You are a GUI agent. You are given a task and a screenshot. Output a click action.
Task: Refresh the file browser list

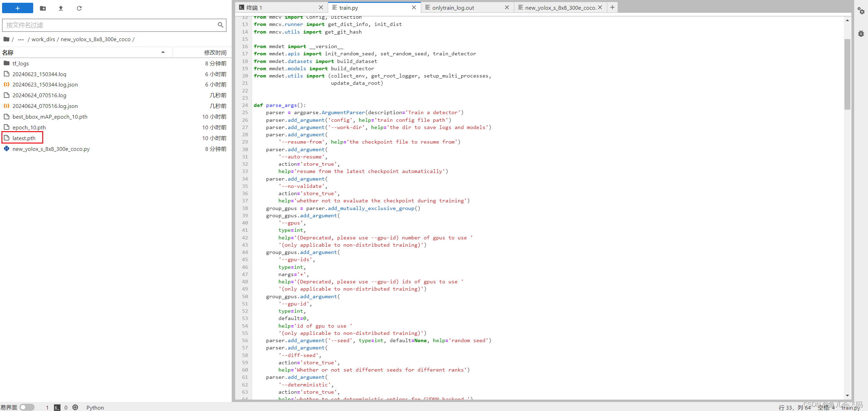point(79,8)
